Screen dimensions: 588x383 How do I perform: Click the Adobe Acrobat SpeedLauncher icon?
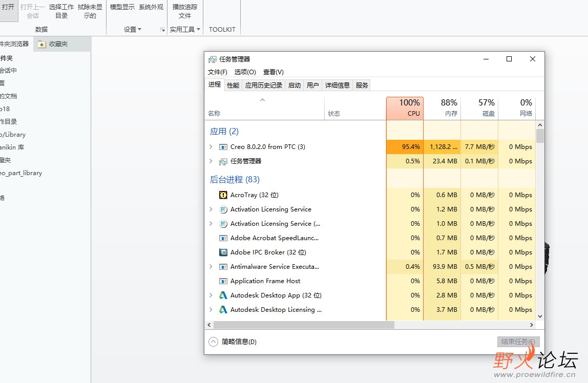[x=223, y=238]
